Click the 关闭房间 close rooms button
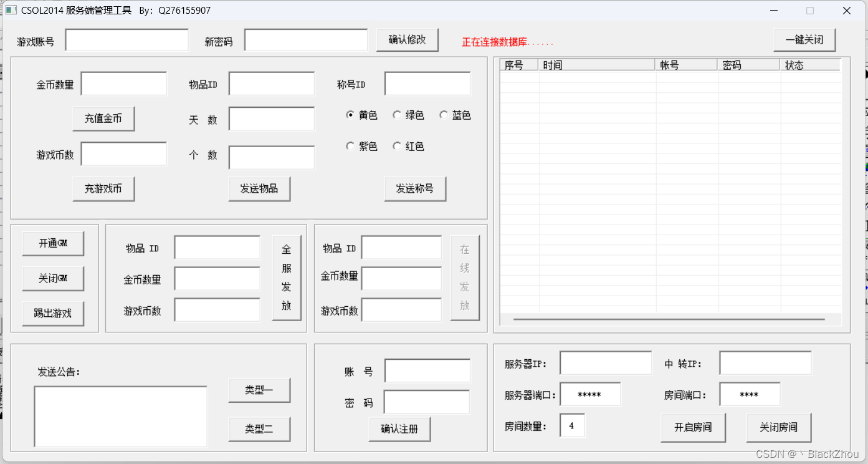Screen dimensions: 868x464 point(778,427)
